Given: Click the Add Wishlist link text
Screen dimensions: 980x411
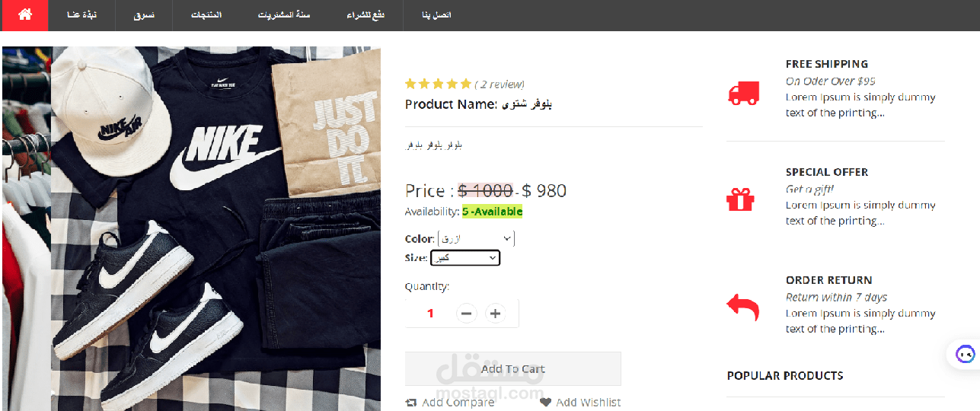Looking at the screenshot, I should [x=588, y=403].
